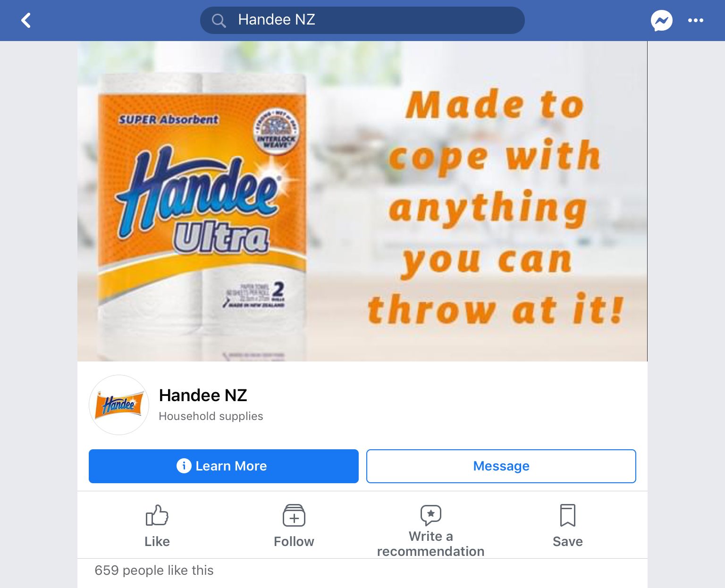The width and height of the screenshot is (725, 588).
Task: Tap the Save bookmark icon
Action: point(568,515)
